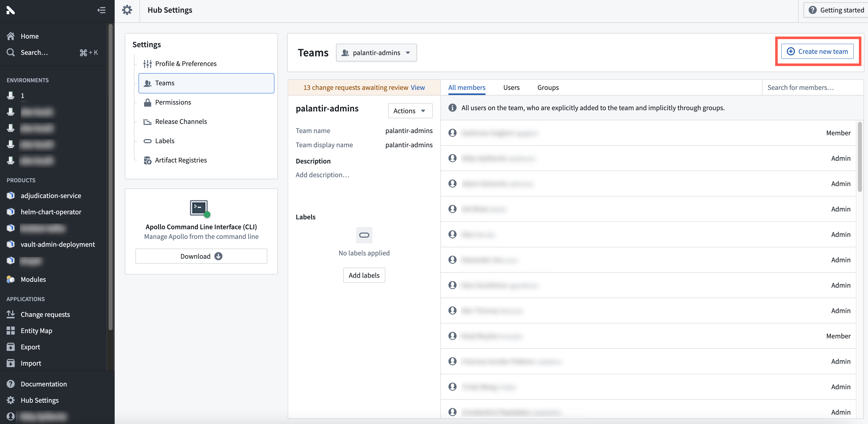
Task: Select the Teams settings item
Action: click(x=206, y=83)
